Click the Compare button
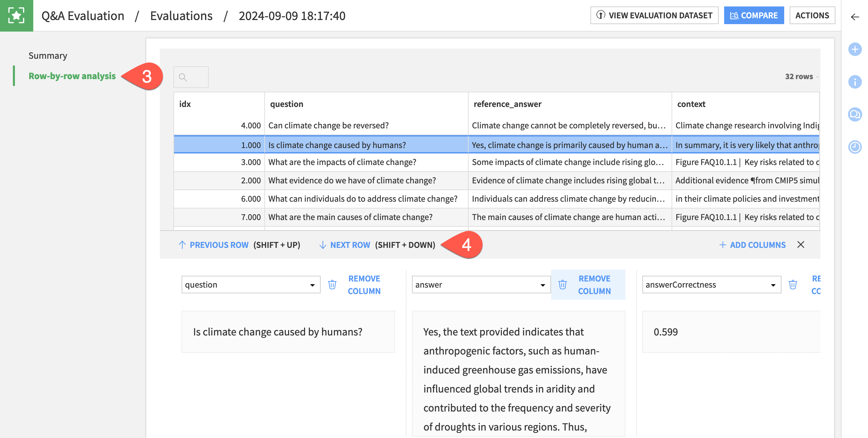The width and height of the screenshot is (868, 438). click(754, 15)
